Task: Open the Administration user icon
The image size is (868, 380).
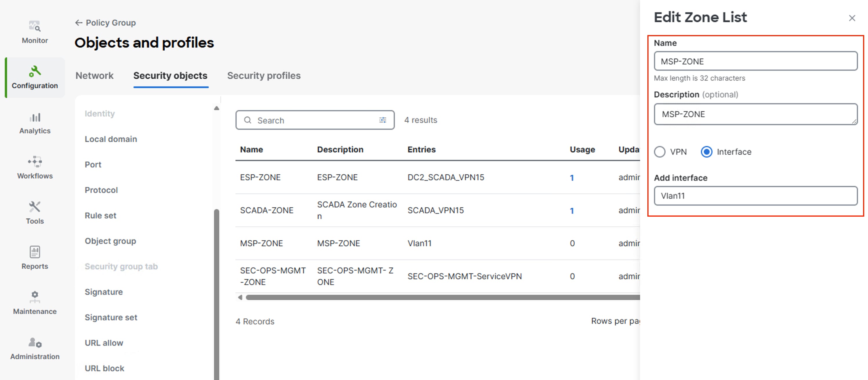Action: point(35,342)
